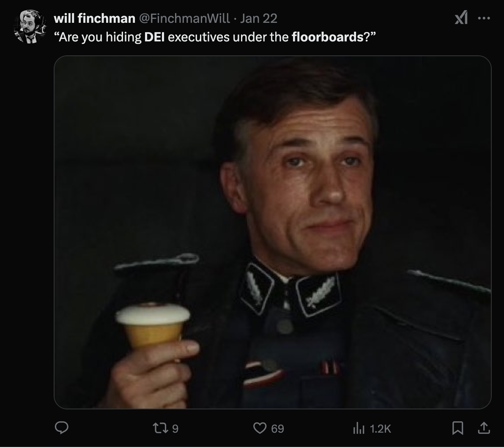Image resolution: width=504 pixels, height=447 pixels.
Task: Click the share upload-arrow icon
Action: pyautogui.click(x=483, y=428)
